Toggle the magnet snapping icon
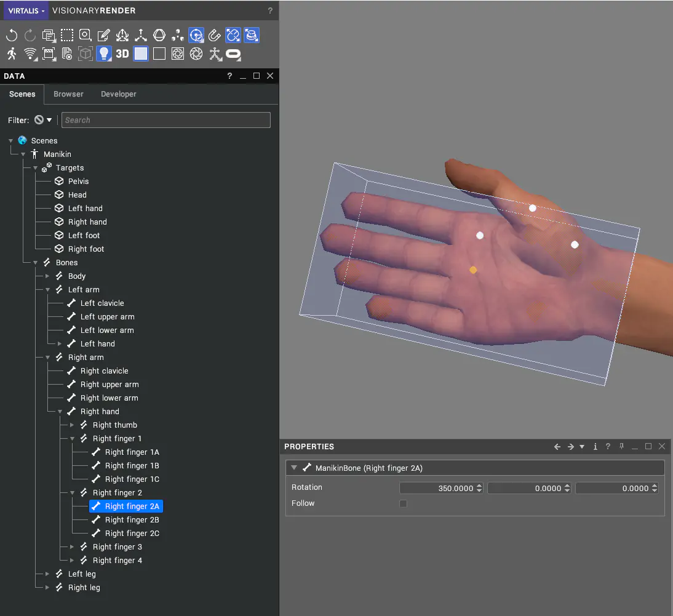 coord(215,35)
